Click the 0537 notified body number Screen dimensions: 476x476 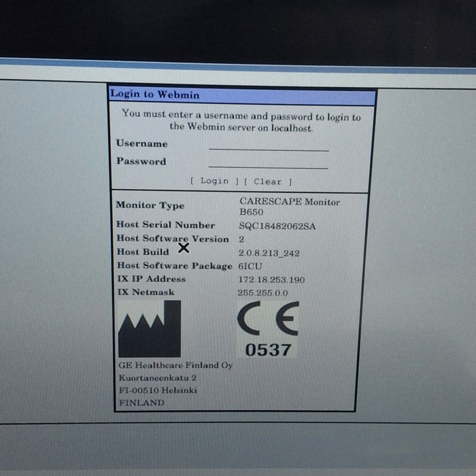point(268,350)
